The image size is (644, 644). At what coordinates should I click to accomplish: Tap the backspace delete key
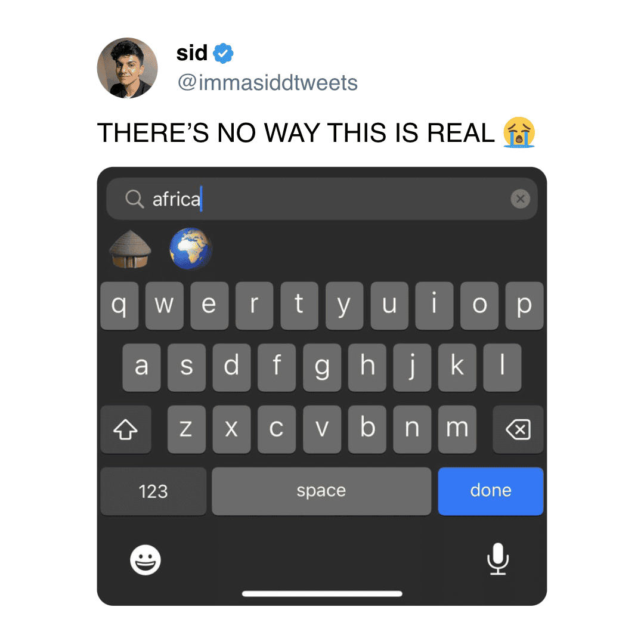click(518, 429)
